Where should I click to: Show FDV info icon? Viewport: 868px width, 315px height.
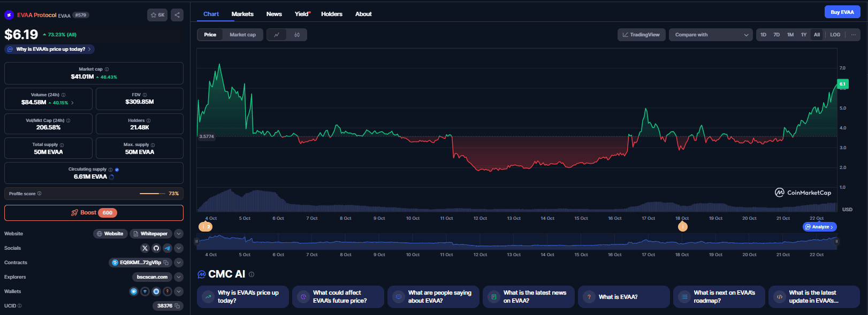click(144, 95)
